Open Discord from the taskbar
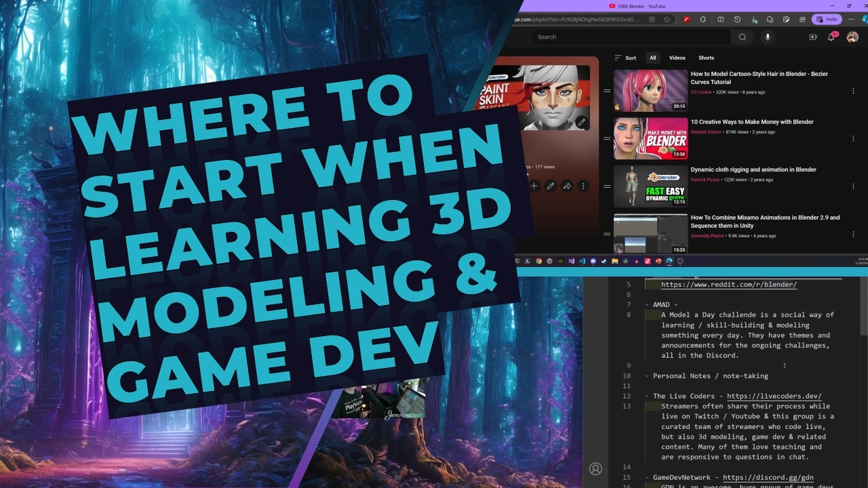 pos(593,261)
